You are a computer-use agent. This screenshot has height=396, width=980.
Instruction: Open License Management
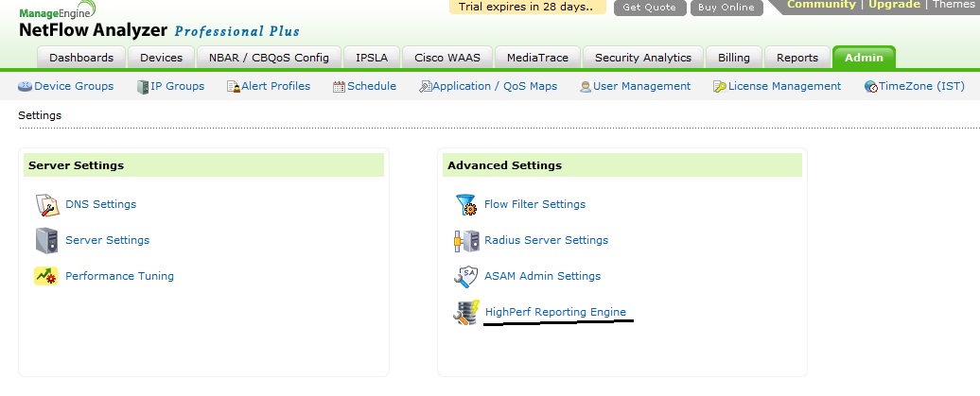(x=777, y=86)
